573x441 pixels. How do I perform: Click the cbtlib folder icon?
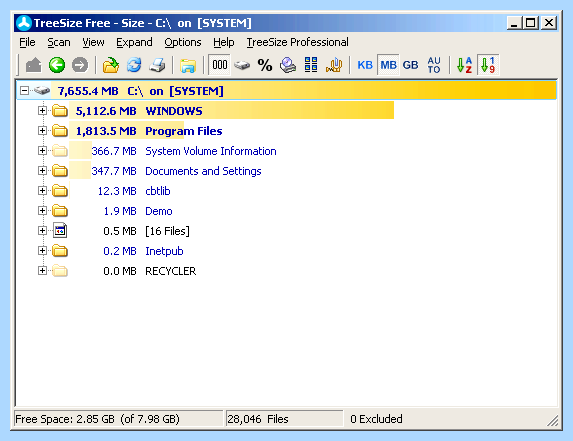[x=60, y=190]
